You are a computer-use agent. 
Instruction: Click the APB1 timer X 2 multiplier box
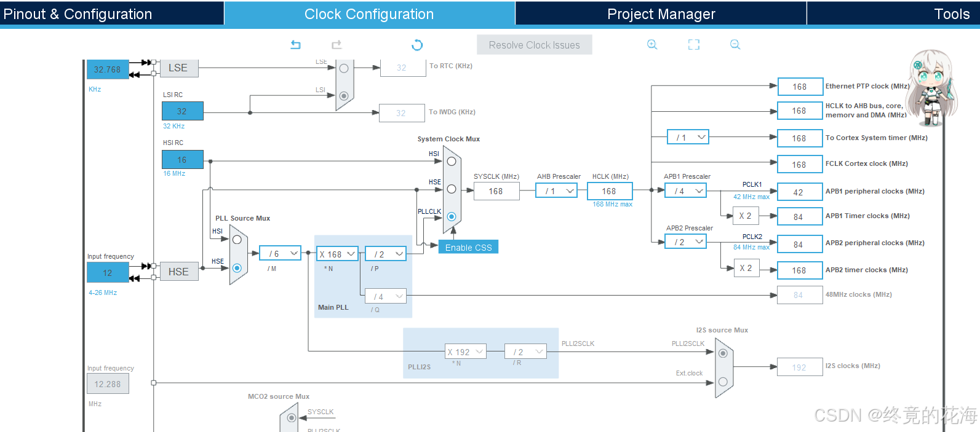(x=746, y=216)
